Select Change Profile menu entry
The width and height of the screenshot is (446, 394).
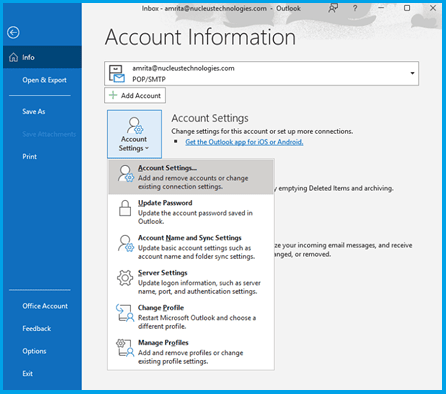click(191, 317)
